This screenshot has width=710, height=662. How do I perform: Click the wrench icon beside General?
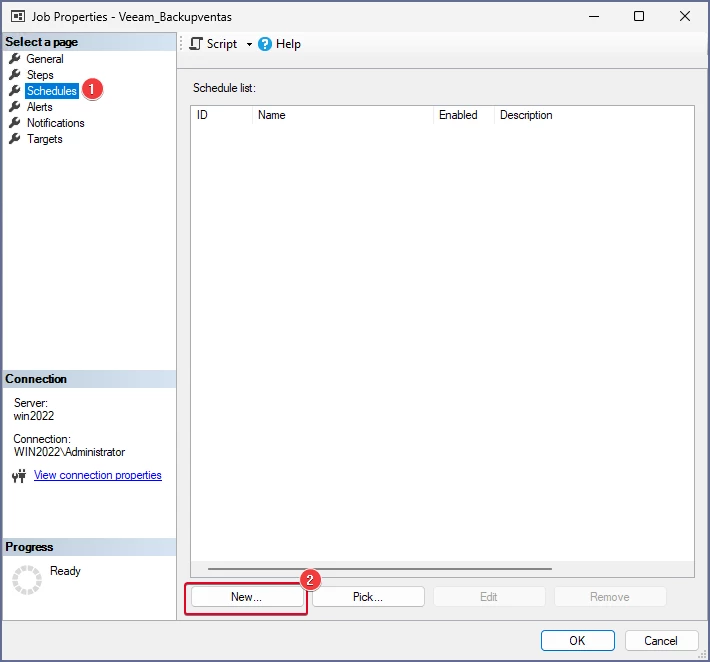(15, 58)
